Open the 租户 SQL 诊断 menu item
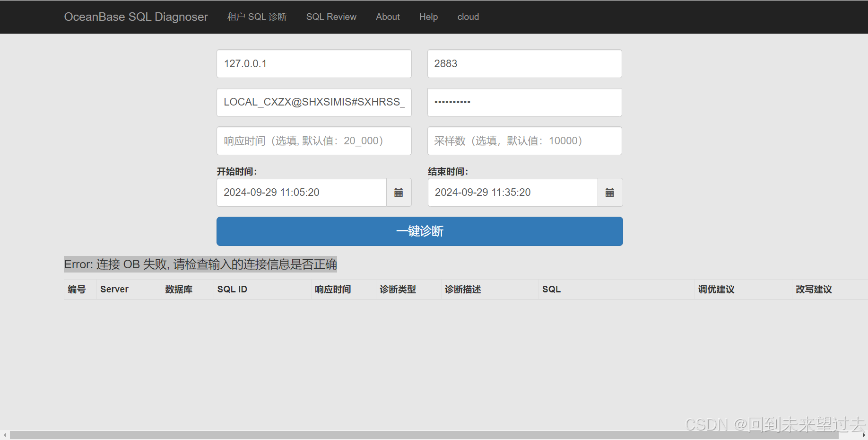 point(257,17)
